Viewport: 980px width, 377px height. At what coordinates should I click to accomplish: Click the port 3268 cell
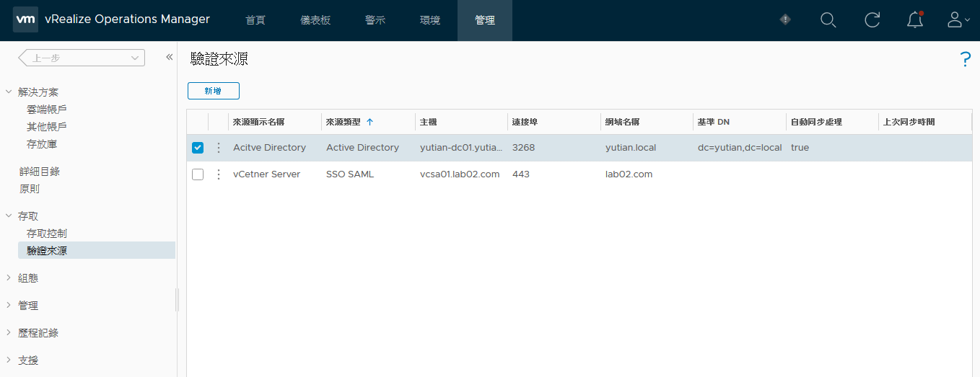coord(524,148)
